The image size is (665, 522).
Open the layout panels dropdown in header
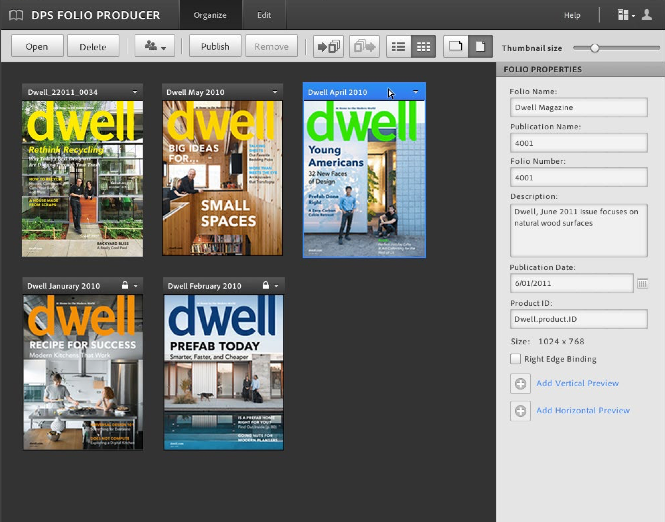pos(626,15)
